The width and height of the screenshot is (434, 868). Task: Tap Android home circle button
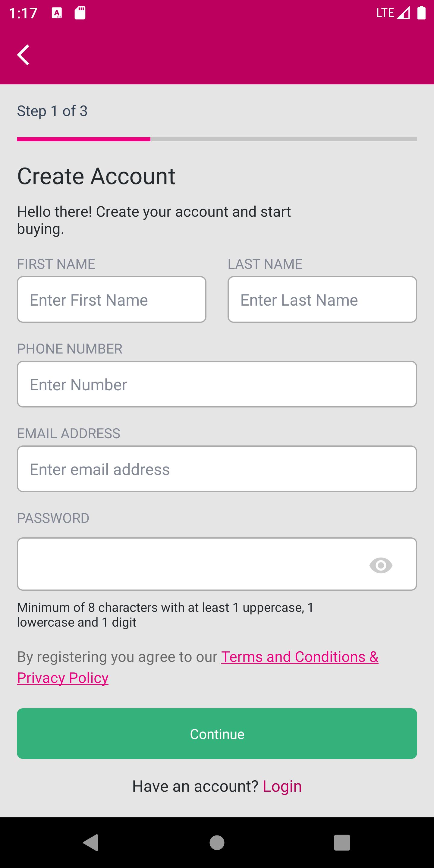coord(217,842)
